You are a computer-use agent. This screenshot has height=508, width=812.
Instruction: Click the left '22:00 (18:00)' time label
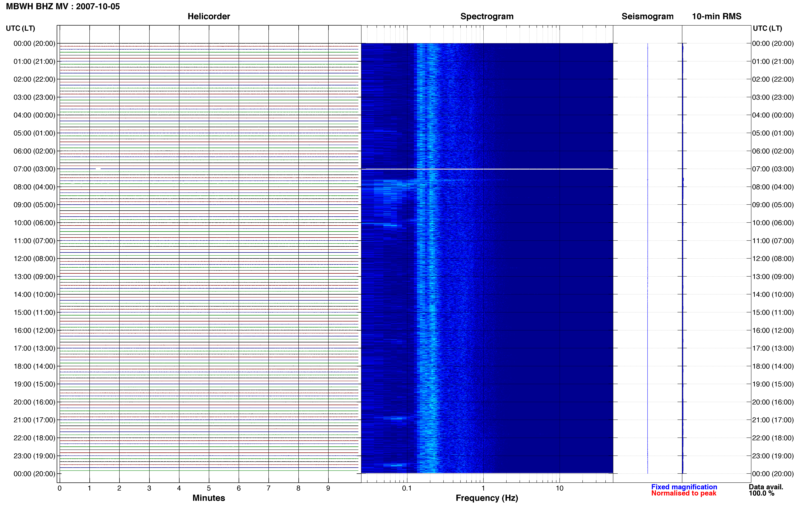[34, 438]
